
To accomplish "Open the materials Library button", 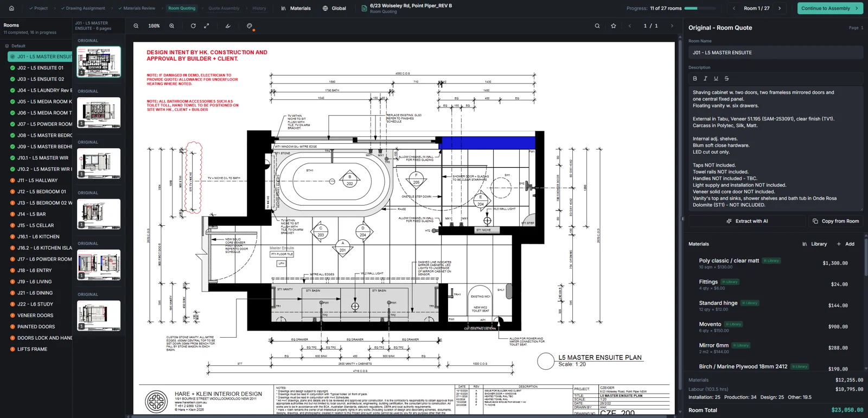I will (x=814, y=244).
